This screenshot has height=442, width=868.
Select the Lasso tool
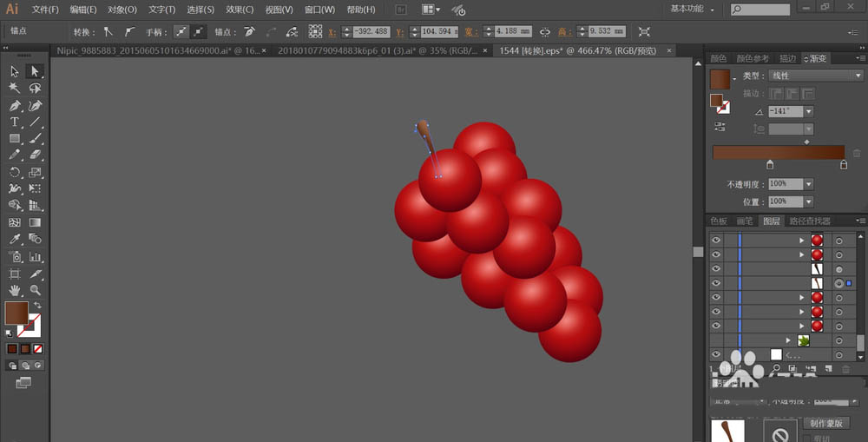tap(35, 88)
